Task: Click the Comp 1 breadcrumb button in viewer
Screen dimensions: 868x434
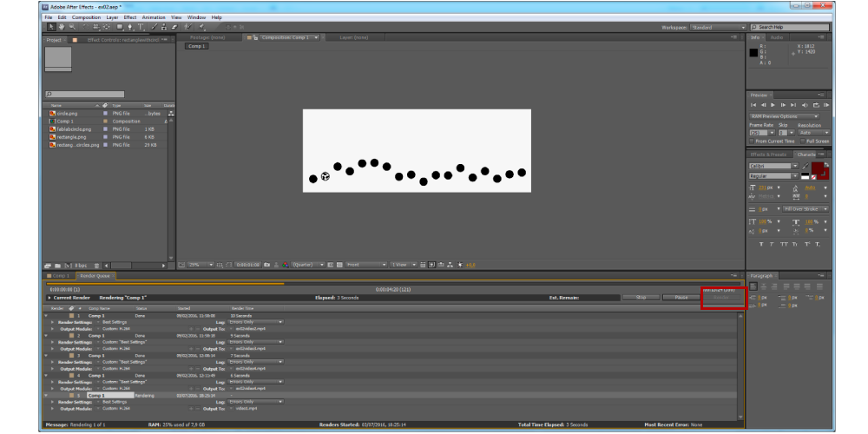Action: pos(196,47)
